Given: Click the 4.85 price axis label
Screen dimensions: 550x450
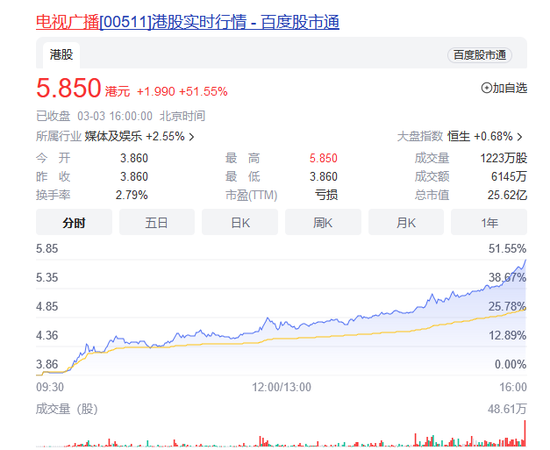Looking at the screenshot, I should pyautogui.click(x=47, y=306).
